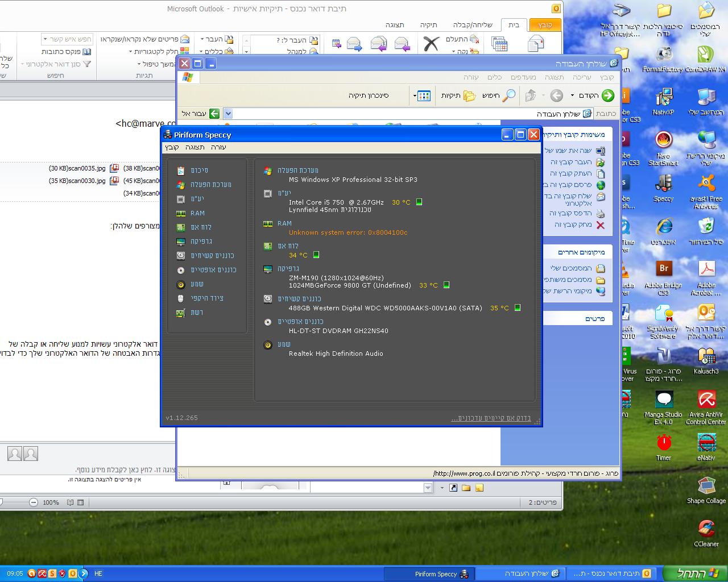728x582 pixels.
Task: Click Explorer הקודם back button
Action: (x=596, y=95)
